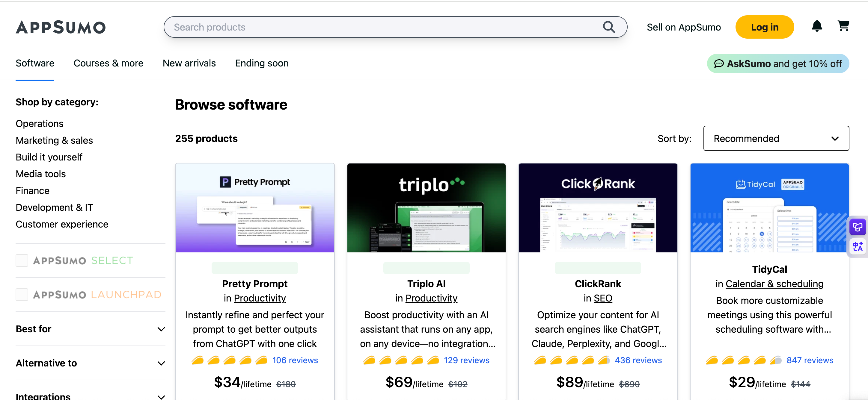Select the Customer experience category
Screen dimensions: 868x400
(x=62, y=224)
